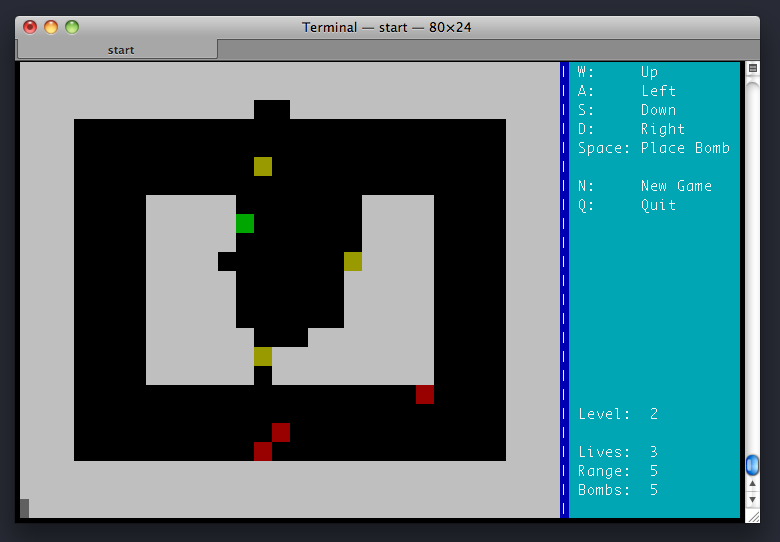Screen dimensions: 780x542
Task: Click the split-pane icon above the scrollbar
Action: click(x=753, y=68)
